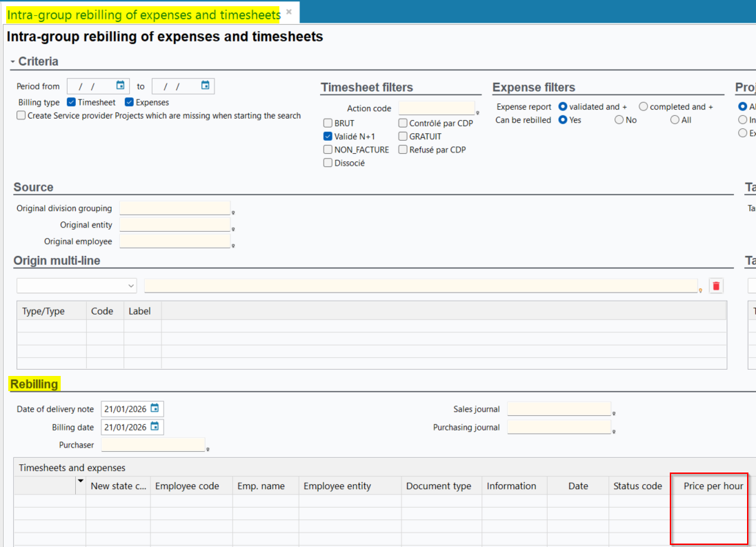Open calendar for Period from date
The image size is (756, 547).
point(121,86)
